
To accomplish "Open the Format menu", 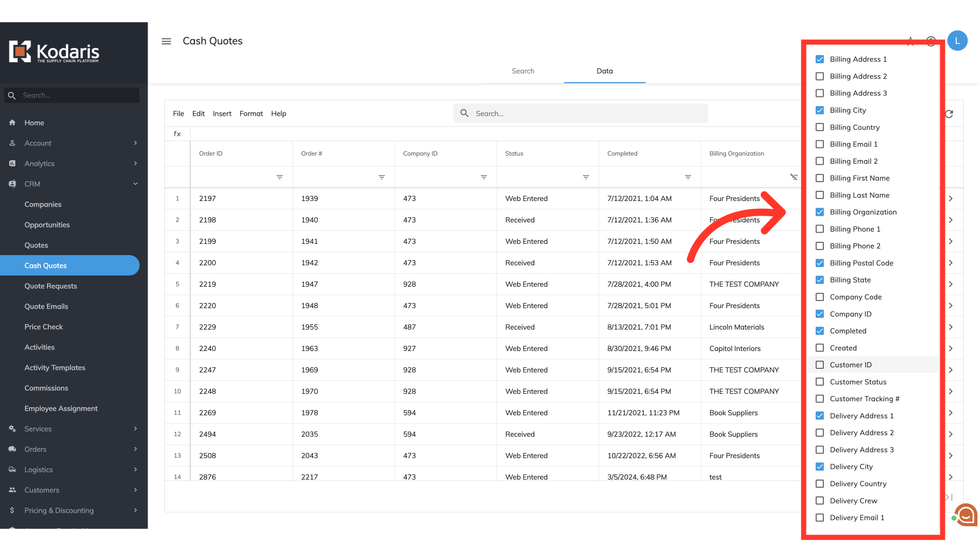I will pos(251,114).
